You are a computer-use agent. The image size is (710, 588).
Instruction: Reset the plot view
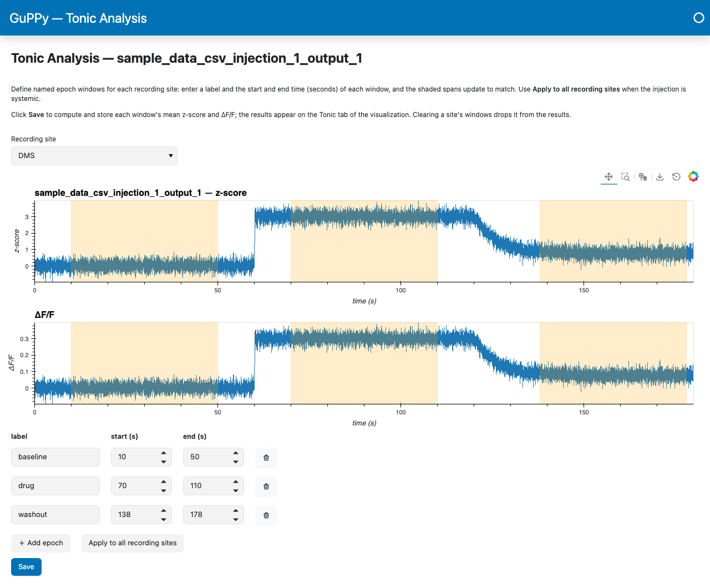coord(676,177)
